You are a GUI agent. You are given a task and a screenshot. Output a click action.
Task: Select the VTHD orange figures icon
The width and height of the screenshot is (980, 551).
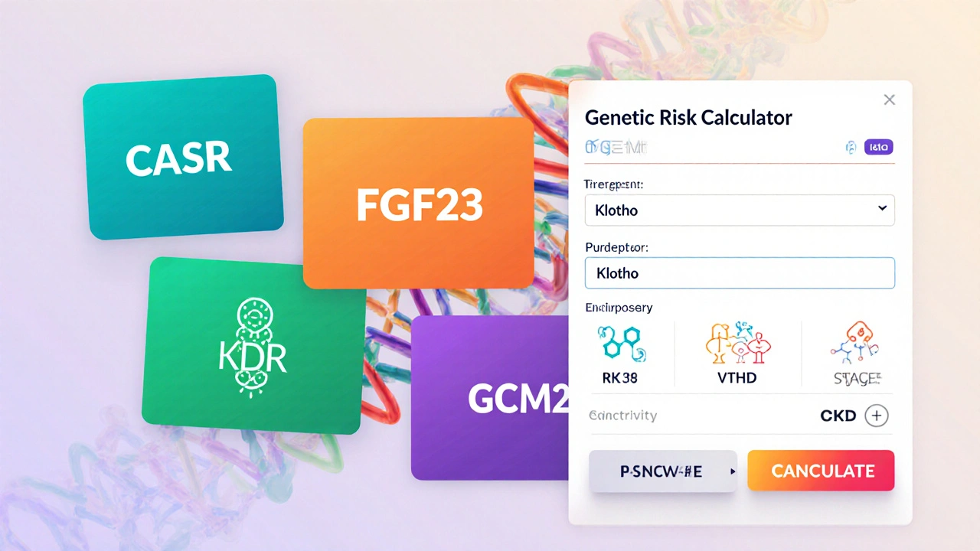[x=737, y=343]
